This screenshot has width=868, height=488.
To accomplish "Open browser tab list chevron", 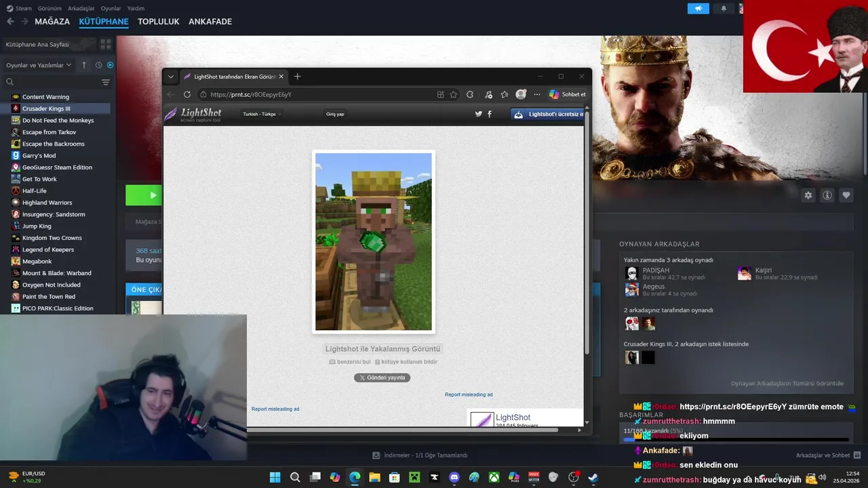I will [171, 77].
